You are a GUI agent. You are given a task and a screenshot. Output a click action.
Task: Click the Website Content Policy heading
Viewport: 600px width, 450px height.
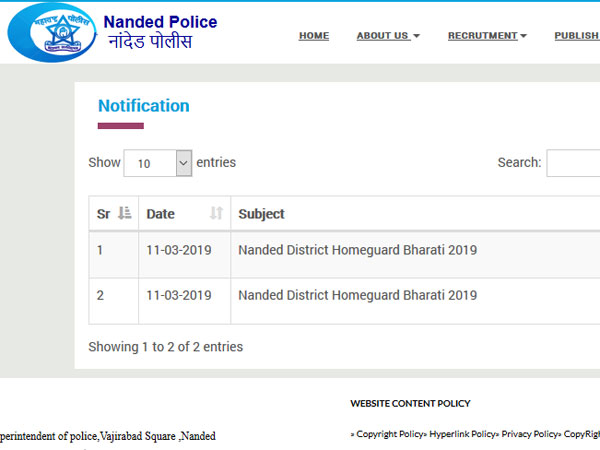coord(410,404)
